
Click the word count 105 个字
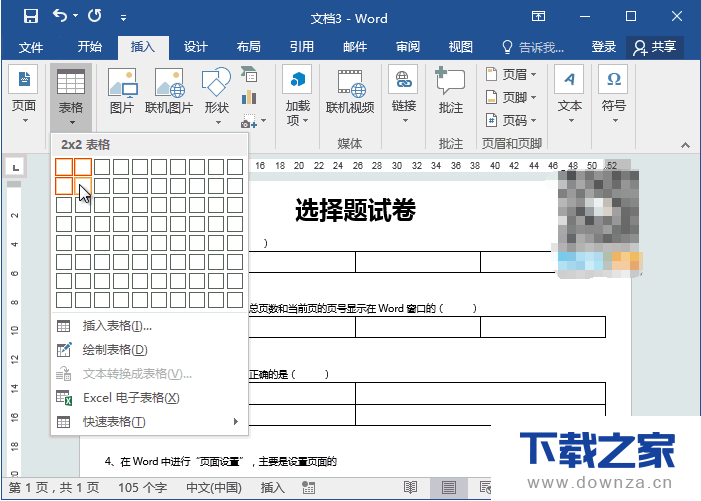click(x=142, y=488)
